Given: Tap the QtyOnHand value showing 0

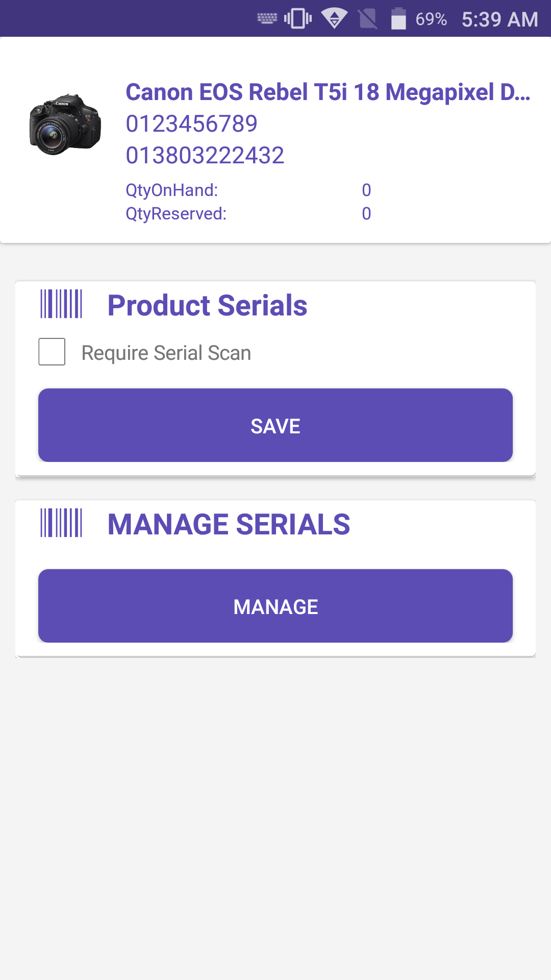Looking at the screenshot, I should pos(366,190).
